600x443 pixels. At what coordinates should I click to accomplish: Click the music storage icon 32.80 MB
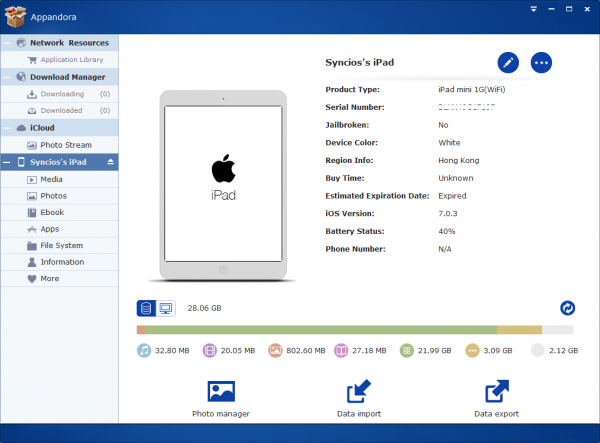pyautogui.click(x=144, y=350)
